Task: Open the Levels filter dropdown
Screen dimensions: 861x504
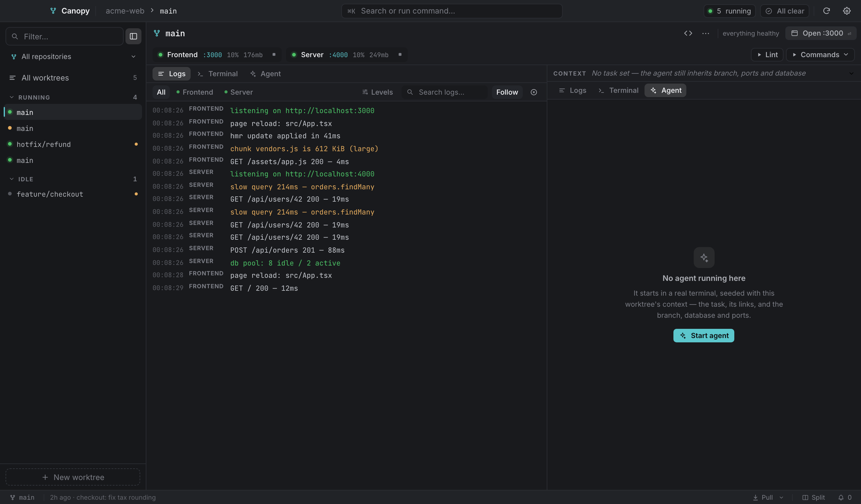Action: tap(378, 92)
